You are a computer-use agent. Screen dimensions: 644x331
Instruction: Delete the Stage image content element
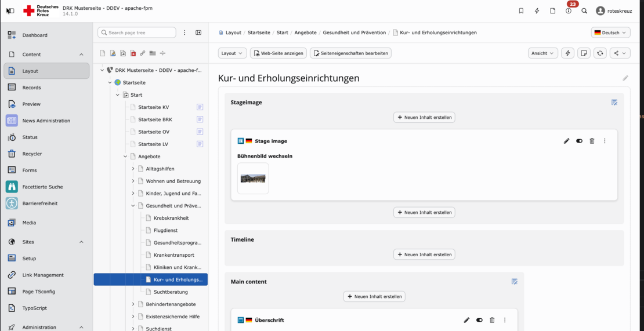pos(592,141)
